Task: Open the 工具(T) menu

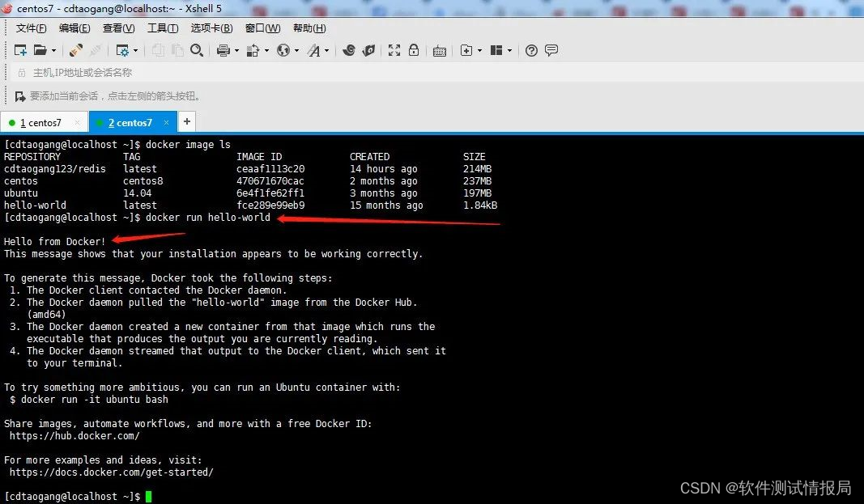Action: [163, 28]
